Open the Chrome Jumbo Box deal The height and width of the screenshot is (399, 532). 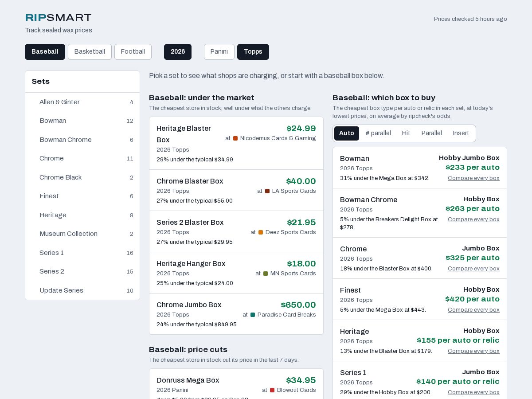[x=236, y=314]
